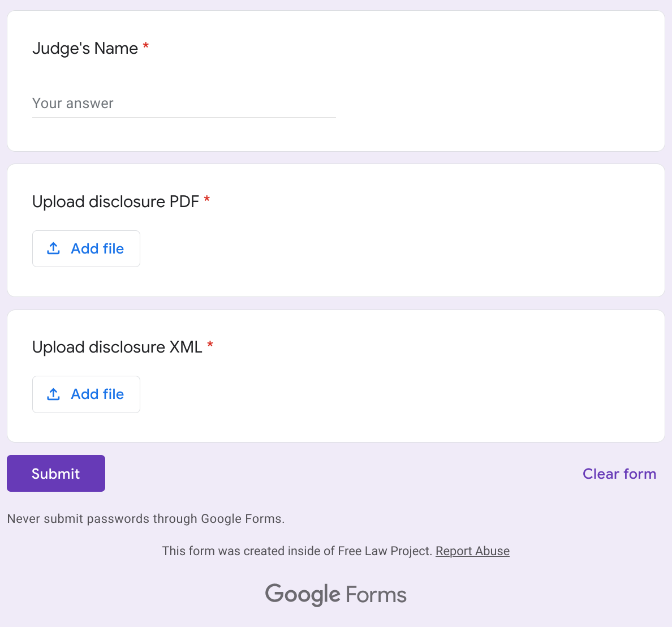Viewport: 672px width, 627px height.
Task: Click the upload arrow icon under disclosure XML
Action: (x=53, y=394)
